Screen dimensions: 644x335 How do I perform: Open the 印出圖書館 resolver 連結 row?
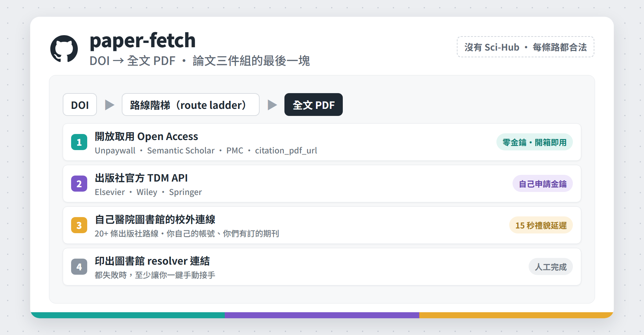[322, 267]
